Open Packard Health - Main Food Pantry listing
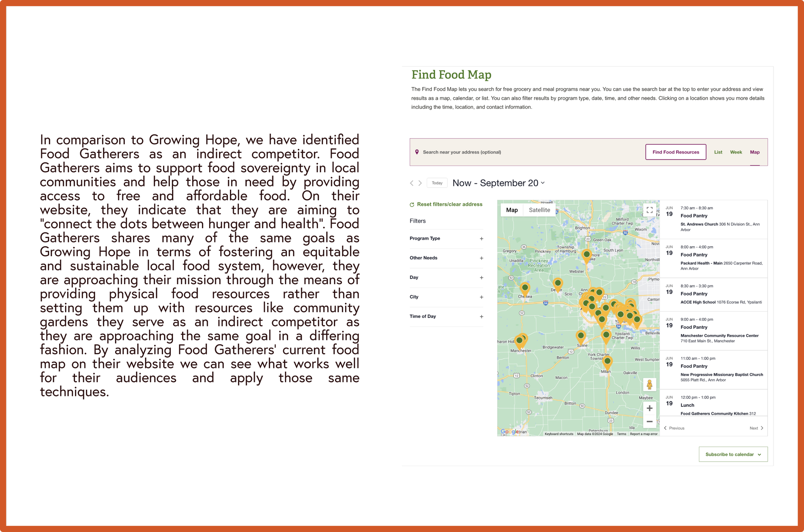 coord(714,258)
